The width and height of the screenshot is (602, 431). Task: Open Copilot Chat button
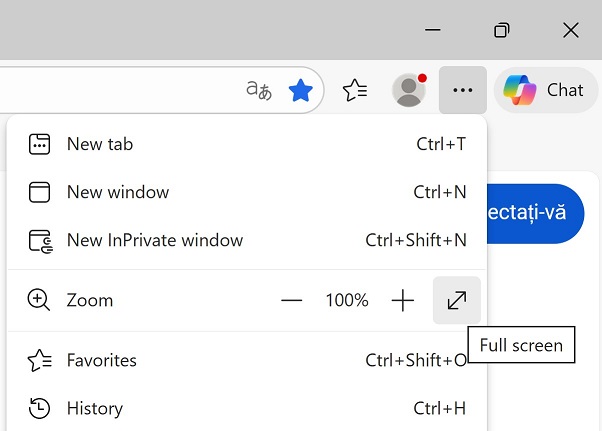pos(545,90)
